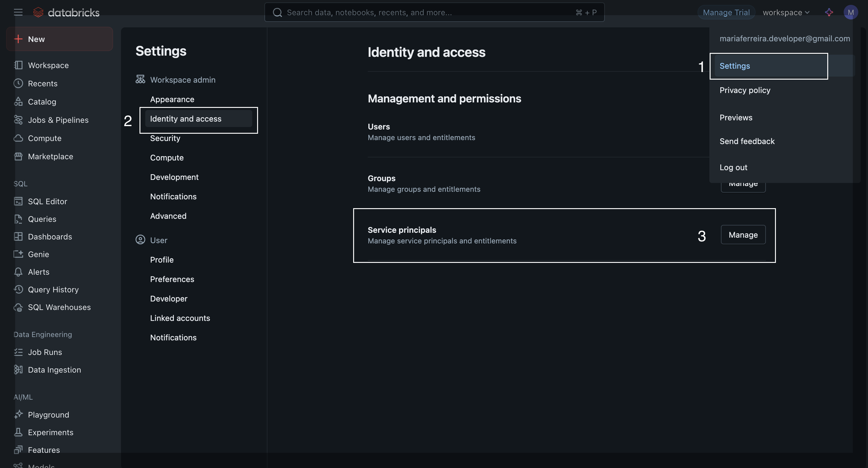Open the Job Runs icon
This screenshot has width=868, height=468.
tap(18, 352)
